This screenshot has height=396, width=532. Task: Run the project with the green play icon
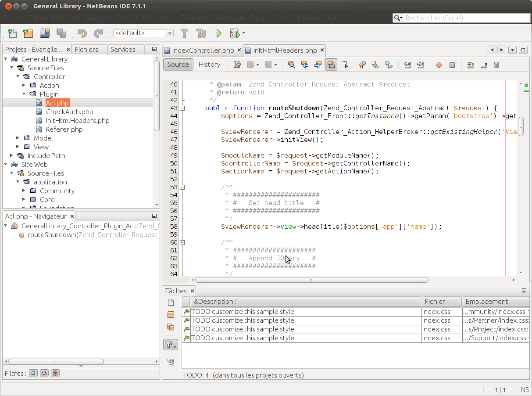point(218,33)
